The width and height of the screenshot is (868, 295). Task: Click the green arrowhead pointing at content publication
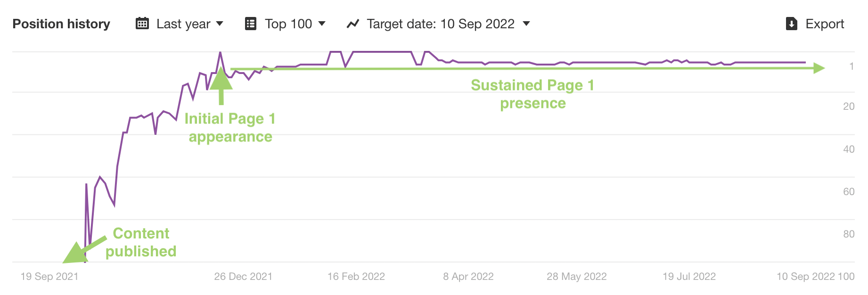coord(73,254)
